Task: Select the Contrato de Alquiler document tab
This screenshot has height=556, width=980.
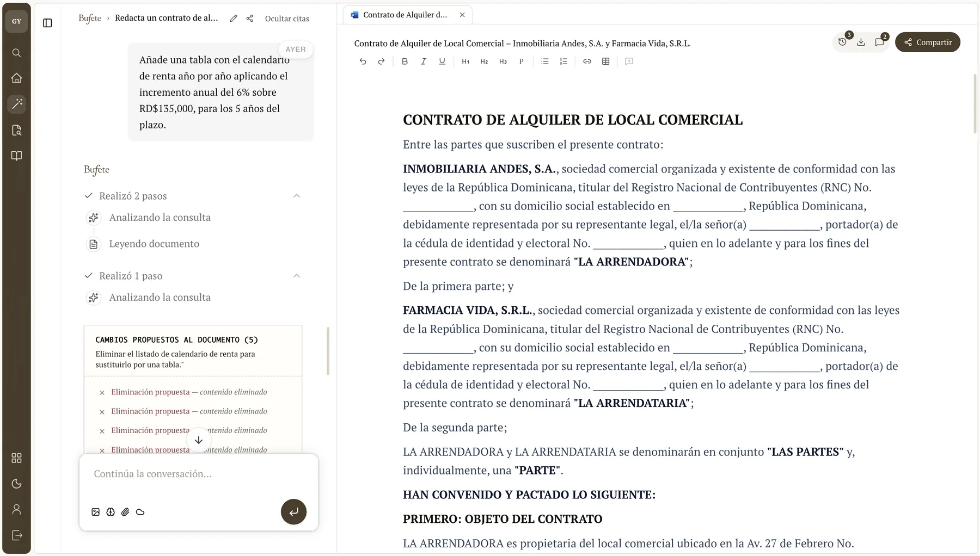Action: point(408,15)
